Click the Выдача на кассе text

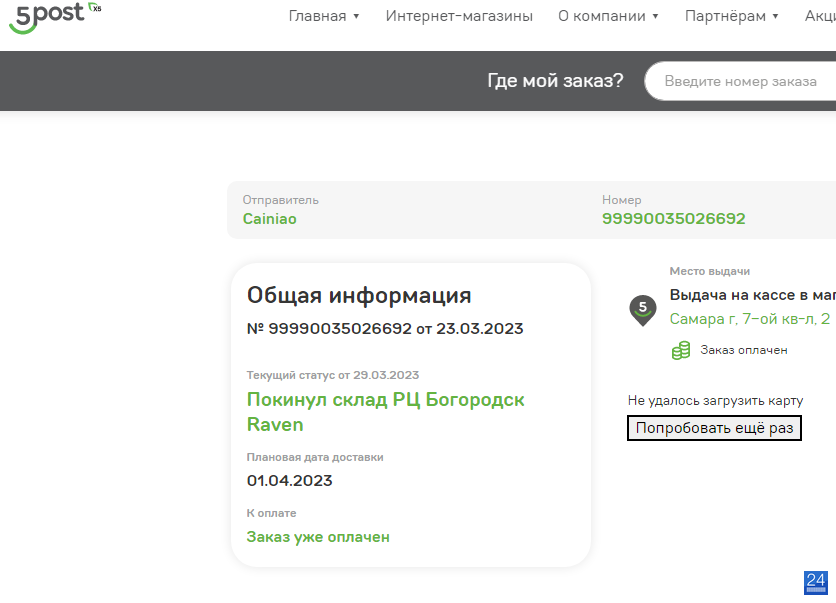753,295
